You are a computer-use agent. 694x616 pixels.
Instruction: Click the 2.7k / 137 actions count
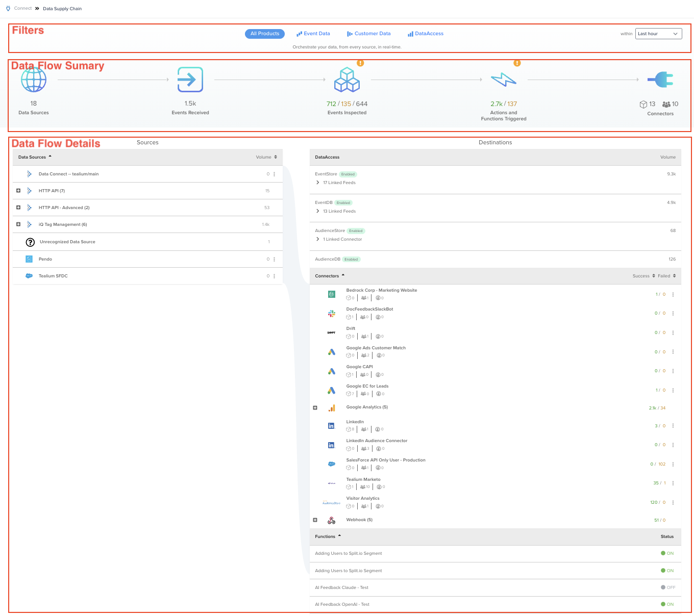coord(504,104)
